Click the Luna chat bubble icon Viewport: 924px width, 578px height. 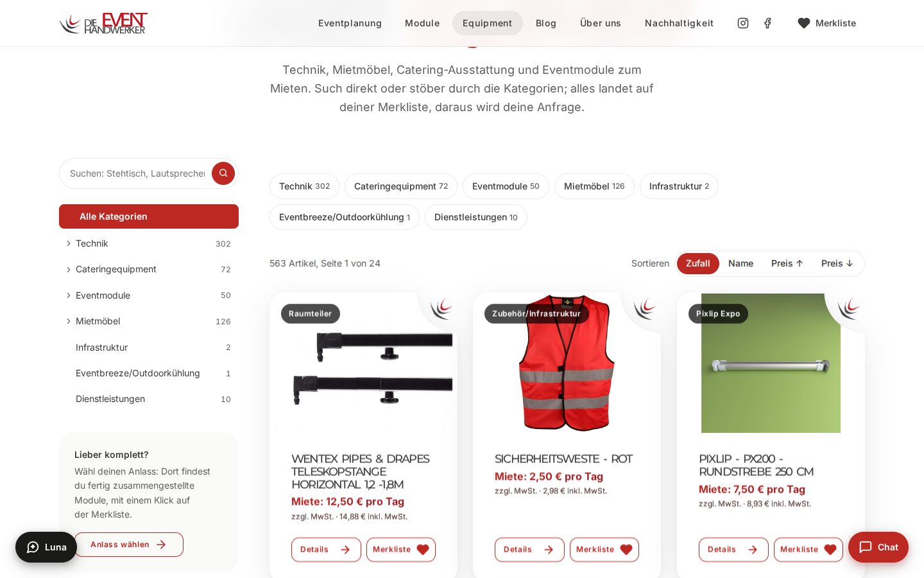point(33,547)
